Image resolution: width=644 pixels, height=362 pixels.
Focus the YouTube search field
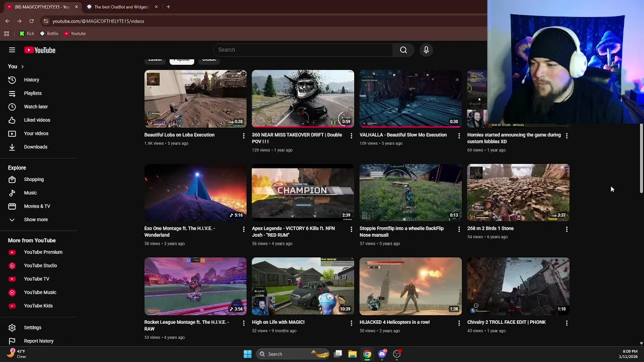303,50
